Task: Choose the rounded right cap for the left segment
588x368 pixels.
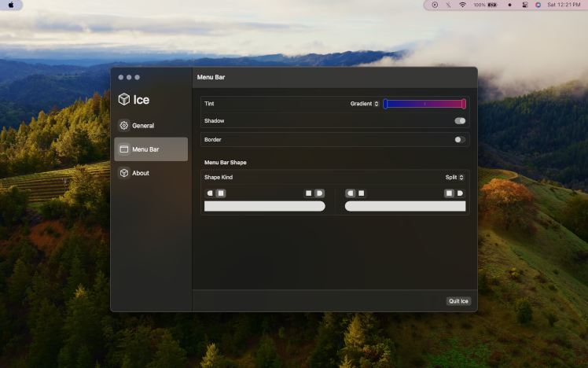Action: (x=319, y=193)
